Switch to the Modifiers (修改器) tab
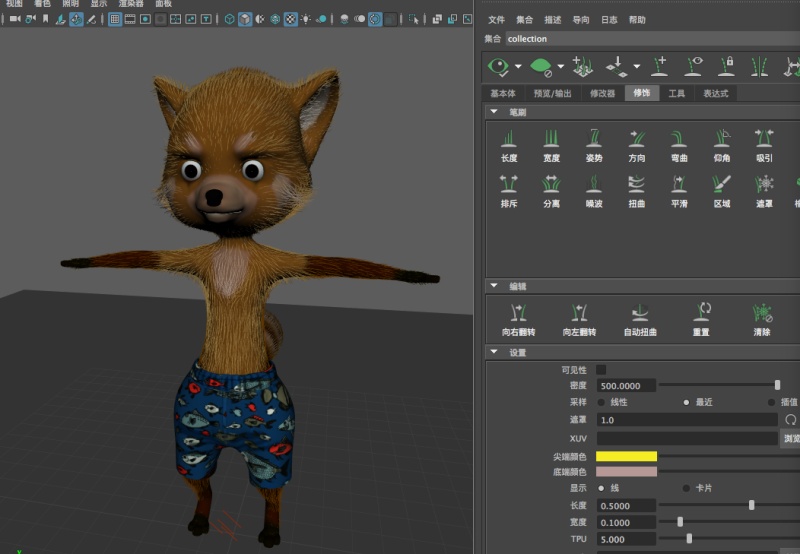 (x=603, y=93)
